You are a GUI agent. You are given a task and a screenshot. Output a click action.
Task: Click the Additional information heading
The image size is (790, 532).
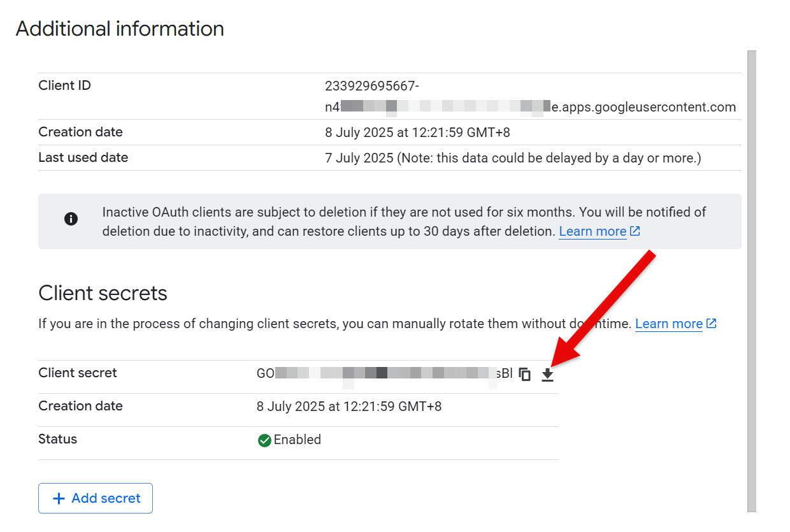click(x=120, y=29)
